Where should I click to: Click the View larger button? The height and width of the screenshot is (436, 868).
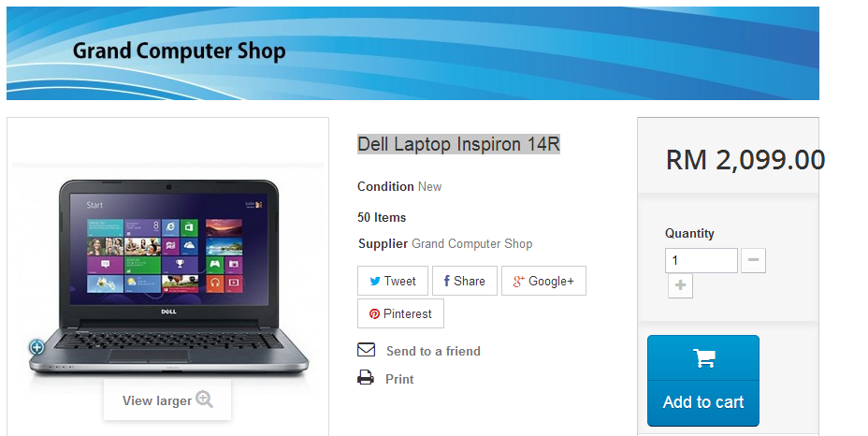coord(167,400)
